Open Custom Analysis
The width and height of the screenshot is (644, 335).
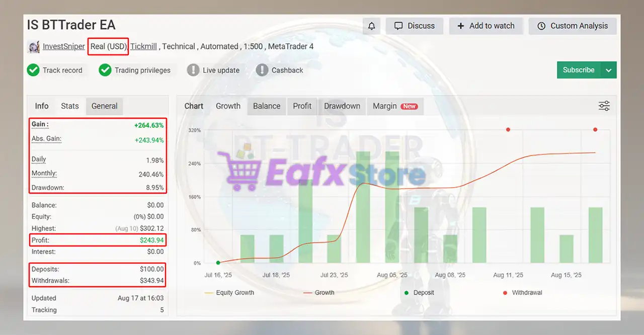tap(573, 26)
